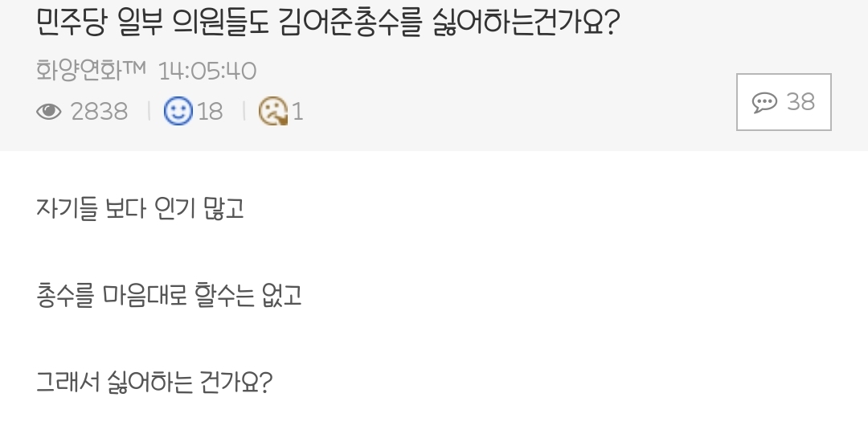Click the comment count number 38
The image size is (868, 426).
click(800, 102)
